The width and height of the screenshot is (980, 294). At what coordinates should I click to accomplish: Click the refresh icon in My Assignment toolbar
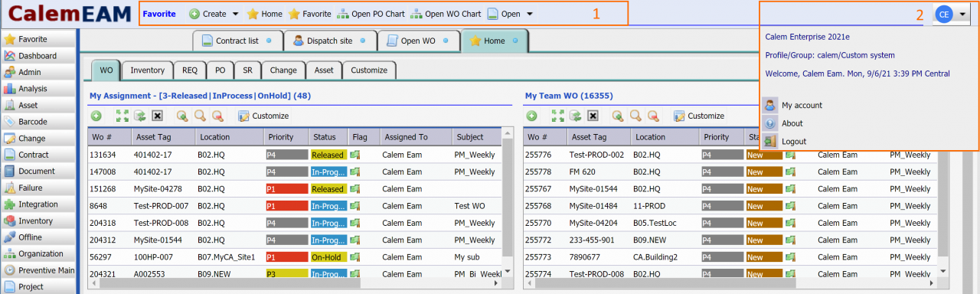click(x=139, y=116)
